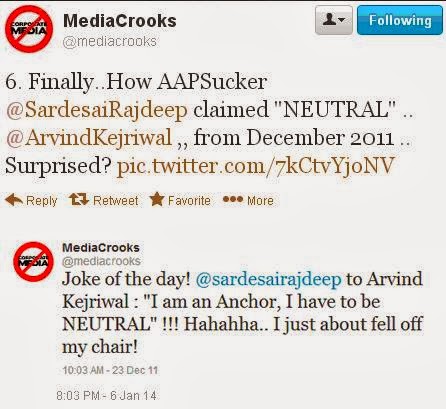Click the Favorite text label

pos(189,200)
